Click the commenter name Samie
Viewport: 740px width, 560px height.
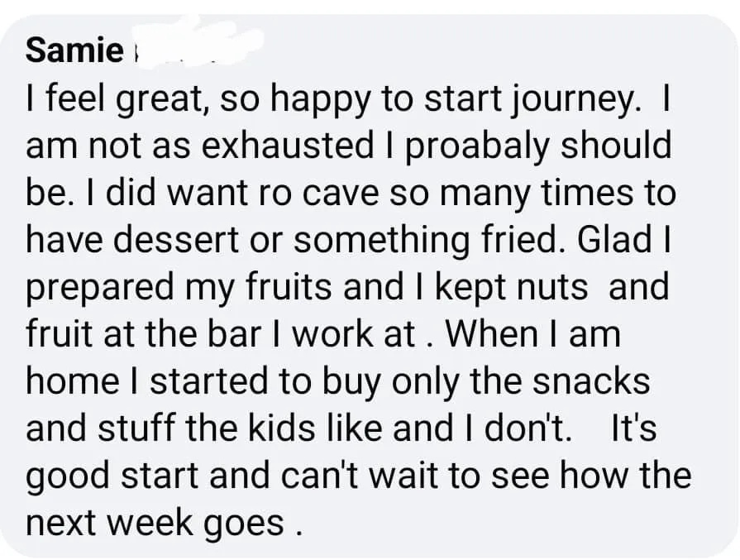pyautogui.click(x=74, y=51)
